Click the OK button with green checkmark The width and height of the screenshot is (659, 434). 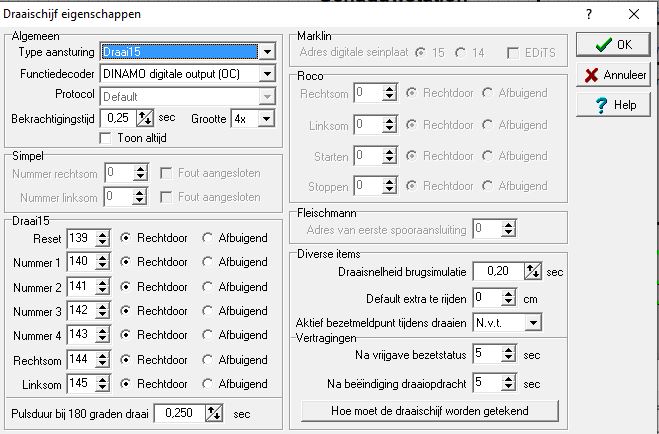tap(614, 45)
